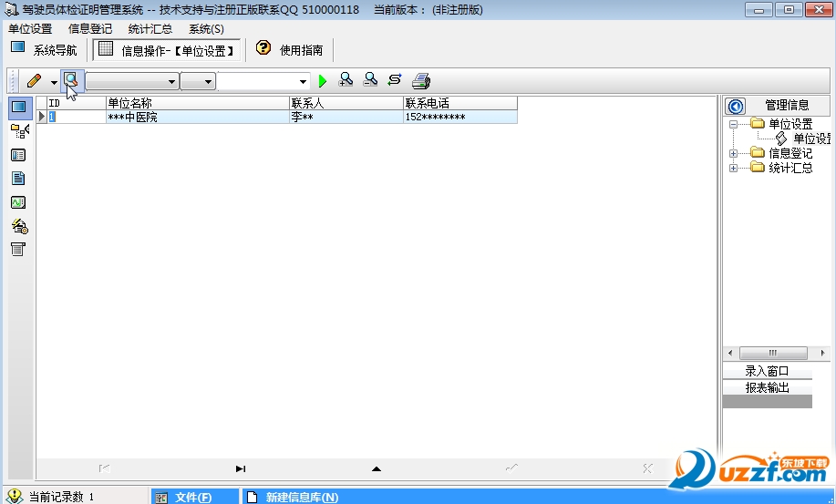Click the document page icon in left sidebar
Image resolution: width=836 pixels, height=504 pixels.
[x=18, y=179]
